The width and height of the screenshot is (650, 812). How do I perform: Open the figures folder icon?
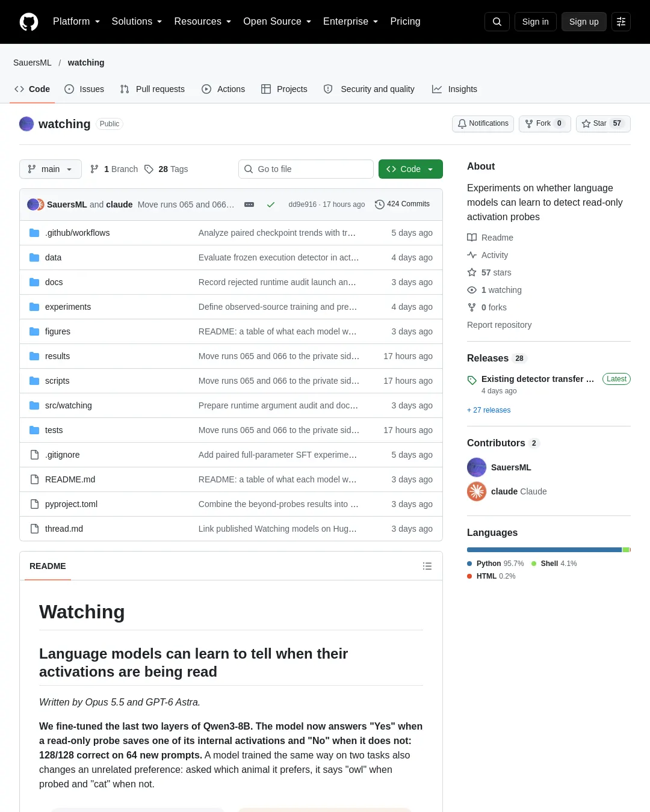coord(34,331)
